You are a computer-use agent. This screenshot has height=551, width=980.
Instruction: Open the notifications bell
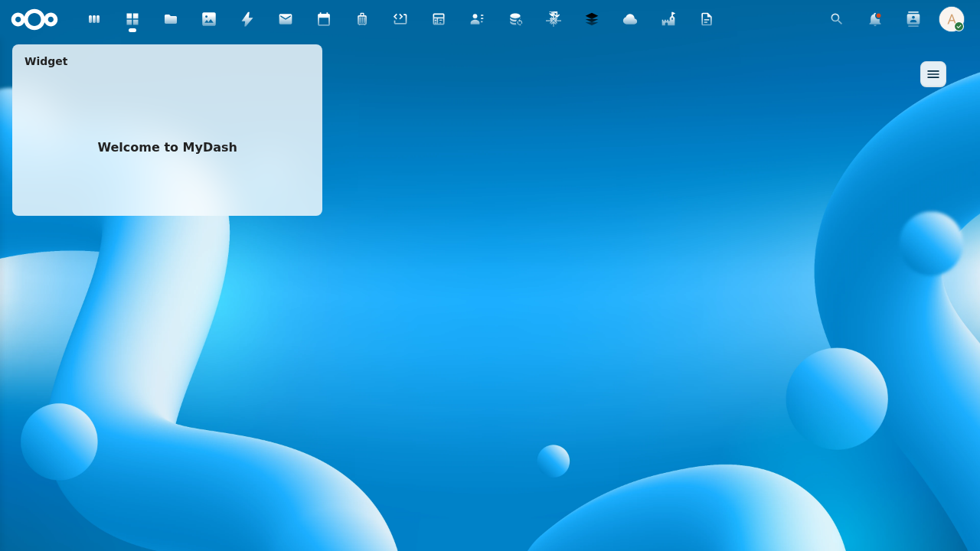tap(875, 19)
